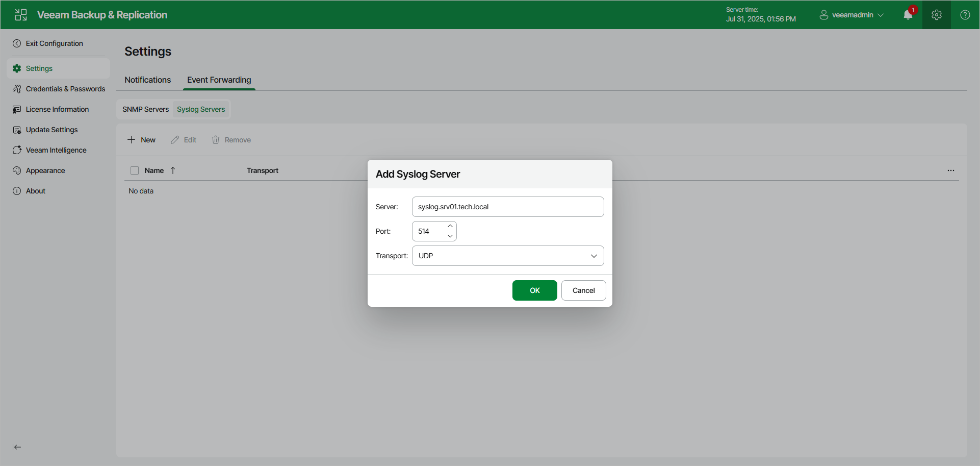
Task: Switch to the Notifications tab
Action: (x=148, y=80)
